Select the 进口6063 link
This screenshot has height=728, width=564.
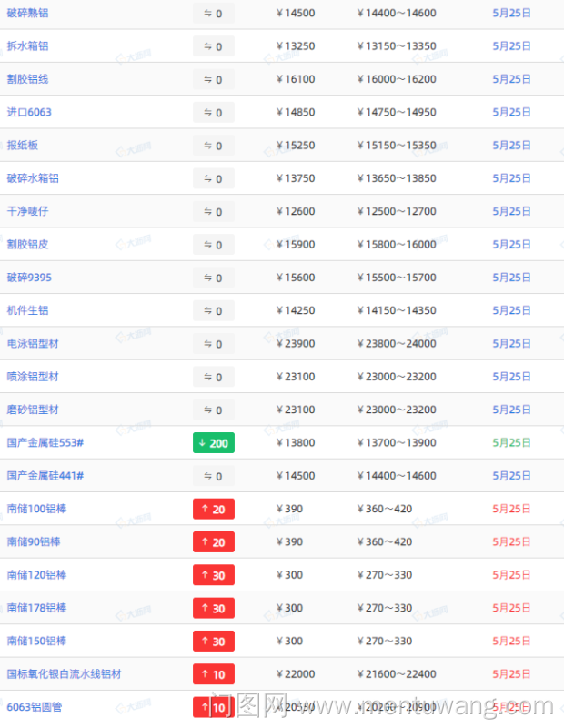(x=29, y=112)
